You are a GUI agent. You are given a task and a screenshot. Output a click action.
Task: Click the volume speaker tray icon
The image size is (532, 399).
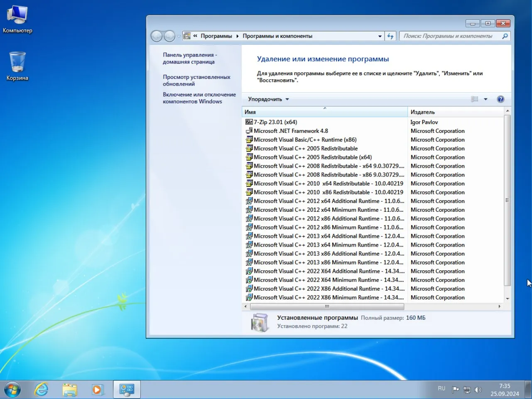(x=478, y=389)
